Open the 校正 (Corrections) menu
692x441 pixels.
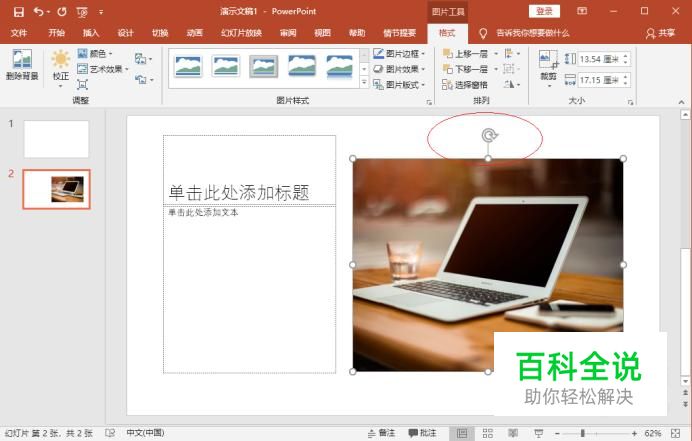pyautogui.click(x=60, y=68)
